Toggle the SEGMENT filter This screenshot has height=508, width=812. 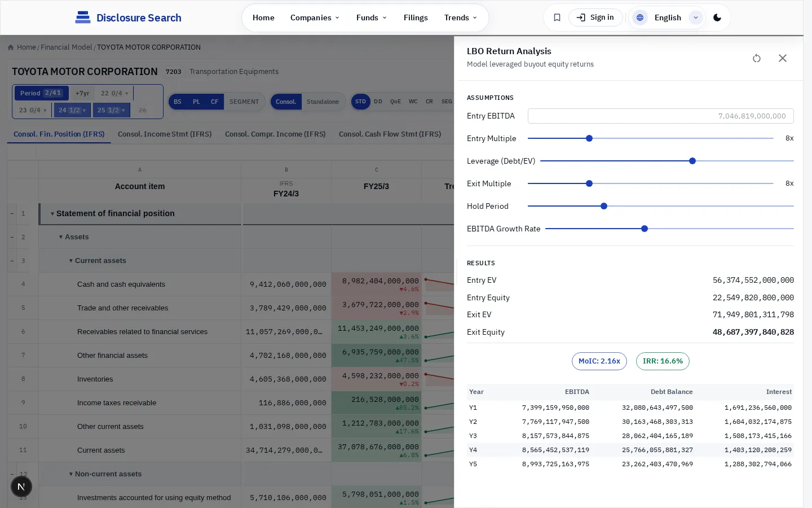coord(244,102)
